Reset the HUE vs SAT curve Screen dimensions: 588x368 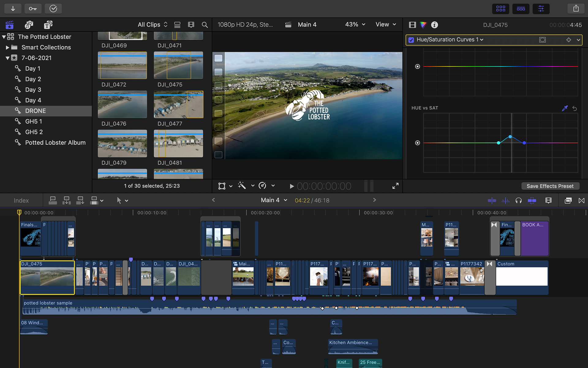tap(575, 108)
